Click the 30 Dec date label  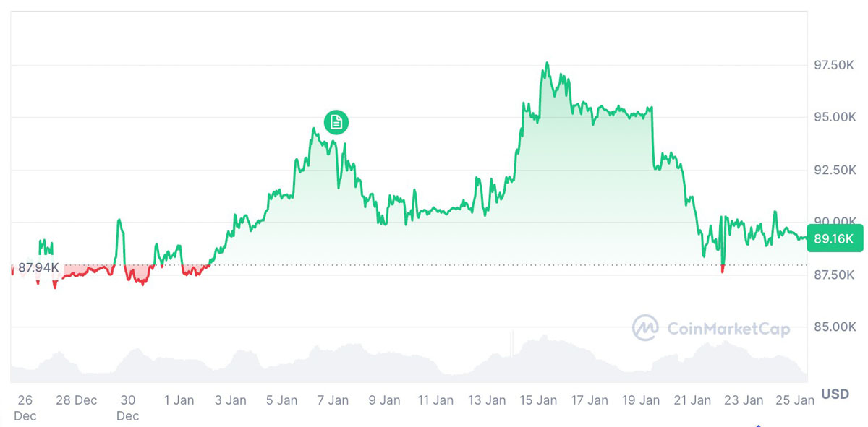point(127,407)
